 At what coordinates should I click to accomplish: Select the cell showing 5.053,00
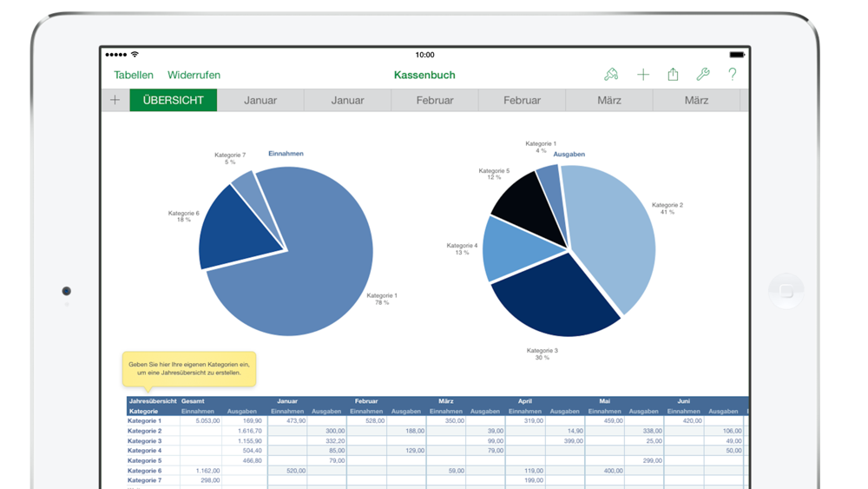[201, 421]
